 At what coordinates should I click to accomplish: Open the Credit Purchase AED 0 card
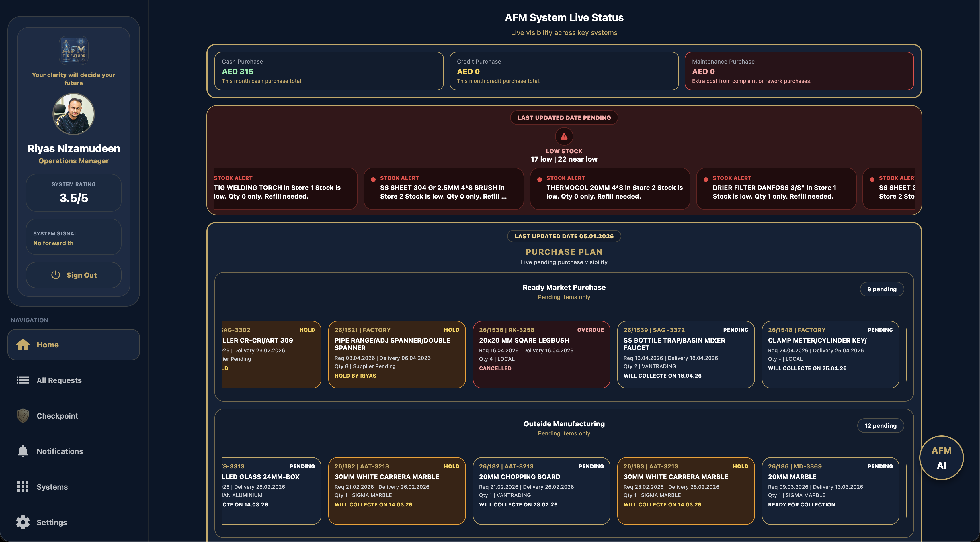coord(564,71)
